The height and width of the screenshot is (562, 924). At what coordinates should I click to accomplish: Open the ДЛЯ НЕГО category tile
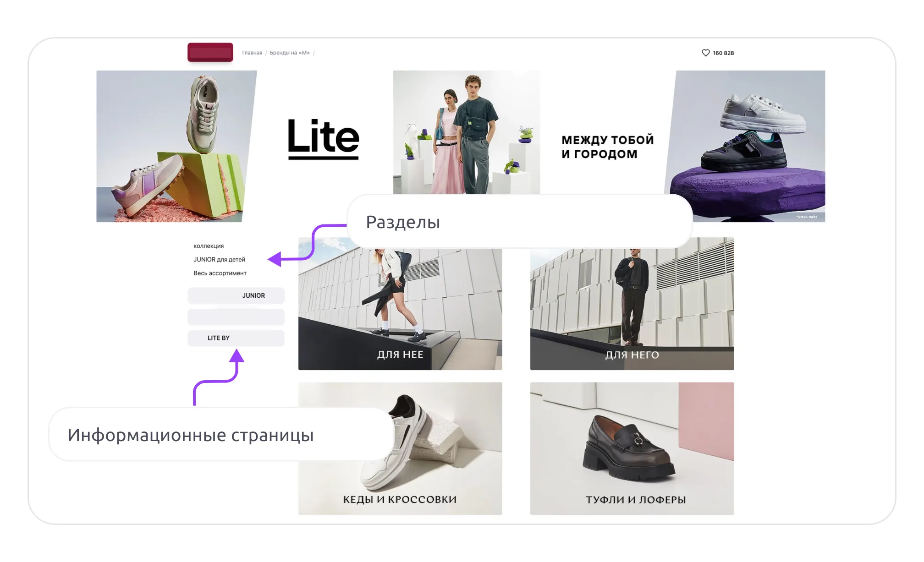coord(632,304)
